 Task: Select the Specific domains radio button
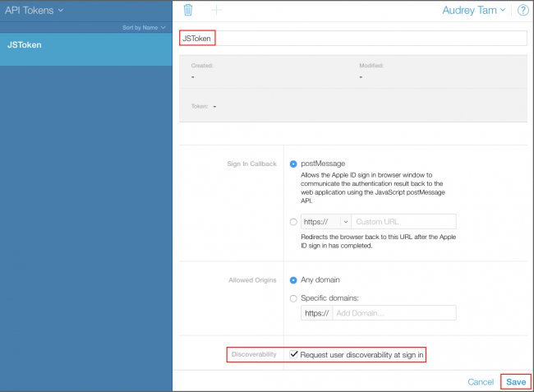293,298
